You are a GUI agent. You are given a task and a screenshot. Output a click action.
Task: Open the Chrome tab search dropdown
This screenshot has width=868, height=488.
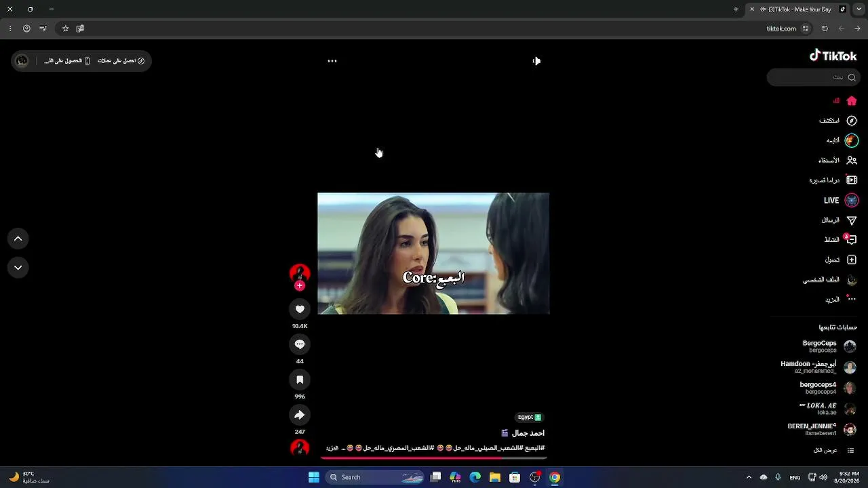pyautogui.click(x=859, y=9)
